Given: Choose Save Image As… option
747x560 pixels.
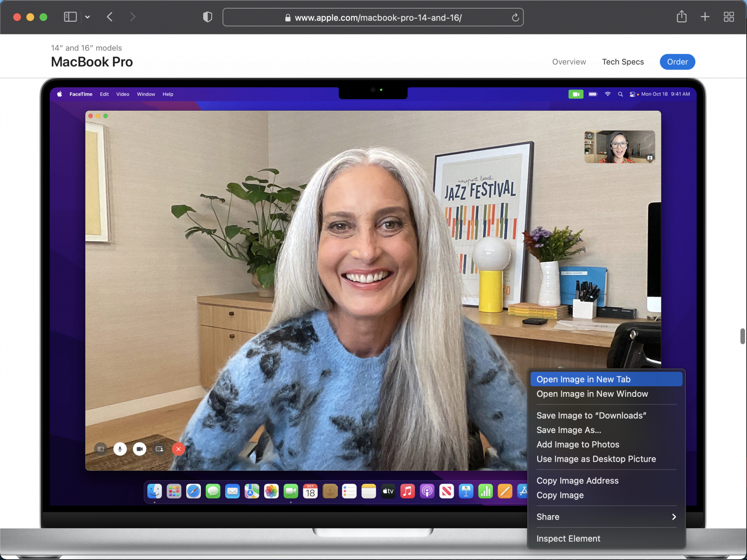Looking at the screenshot, I should (568, 430).
